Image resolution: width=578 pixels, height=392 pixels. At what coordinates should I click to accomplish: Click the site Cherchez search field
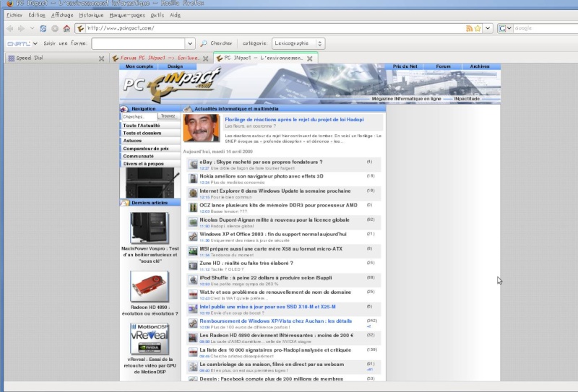[139, 116]
